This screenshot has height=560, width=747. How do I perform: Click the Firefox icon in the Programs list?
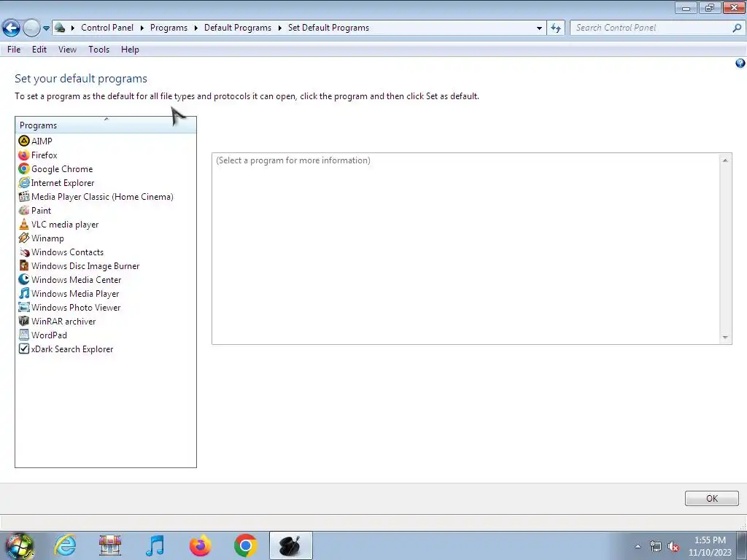(x=24, y=155)
